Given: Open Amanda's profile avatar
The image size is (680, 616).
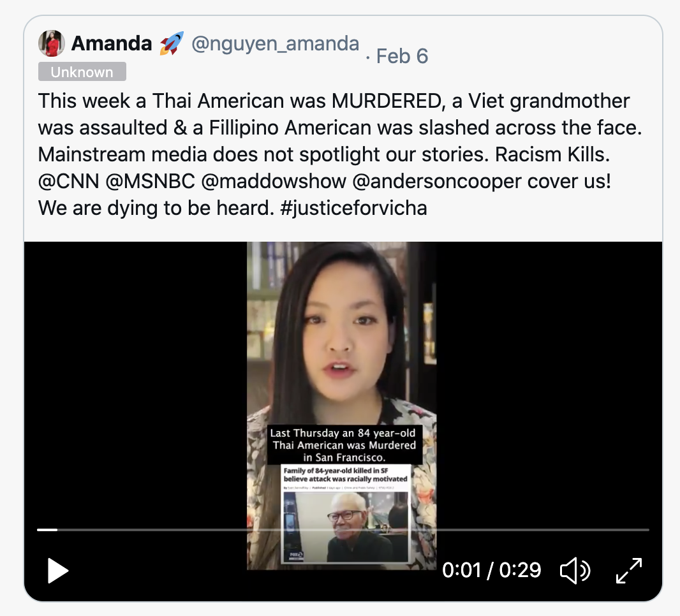Looking at the screenshot, I should pyautogui.click(x=52, y=43).
